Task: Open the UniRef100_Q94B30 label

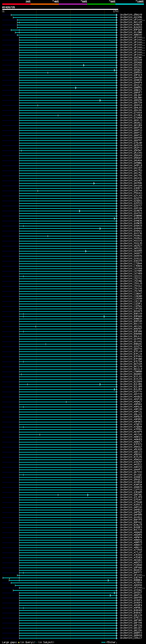Action: 131,80
